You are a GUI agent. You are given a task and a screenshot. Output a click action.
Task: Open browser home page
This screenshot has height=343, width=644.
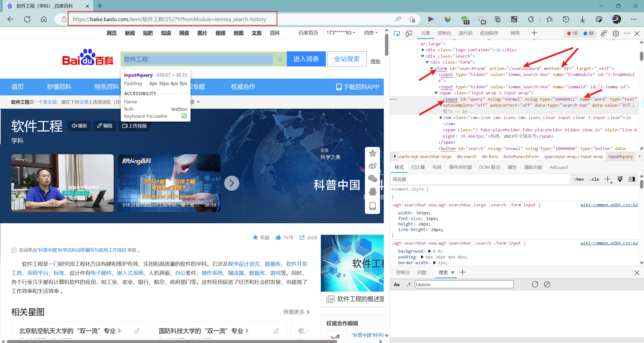44,19
